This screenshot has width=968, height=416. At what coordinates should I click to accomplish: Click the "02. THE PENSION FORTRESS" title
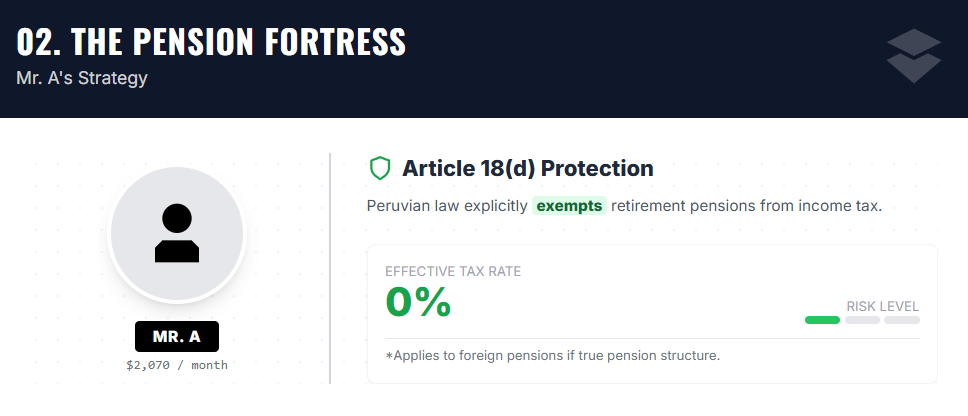point(211,42)
